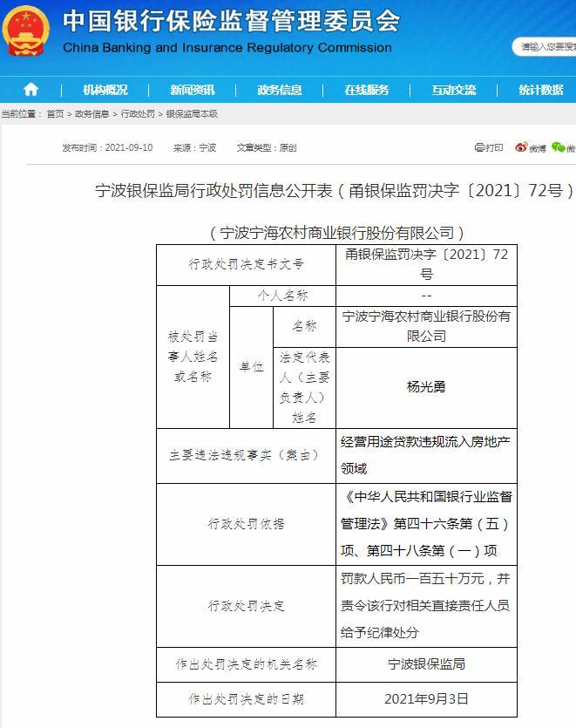The width and height of the screenshot is (576, 728).
Task: Click the 中华人民共和国银行业监督管理法 legal basis cell
Action: [426, 524]
